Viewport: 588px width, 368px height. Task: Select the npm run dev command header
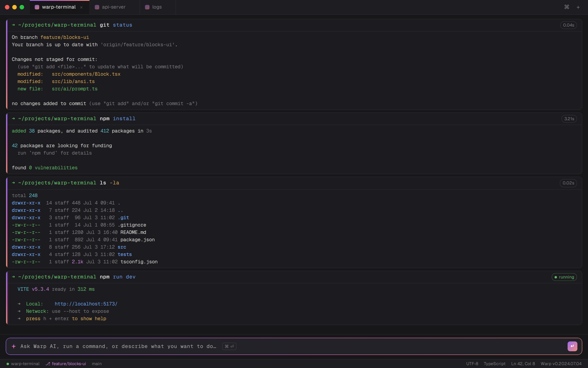pyautogui.click(x=294, y=277)
